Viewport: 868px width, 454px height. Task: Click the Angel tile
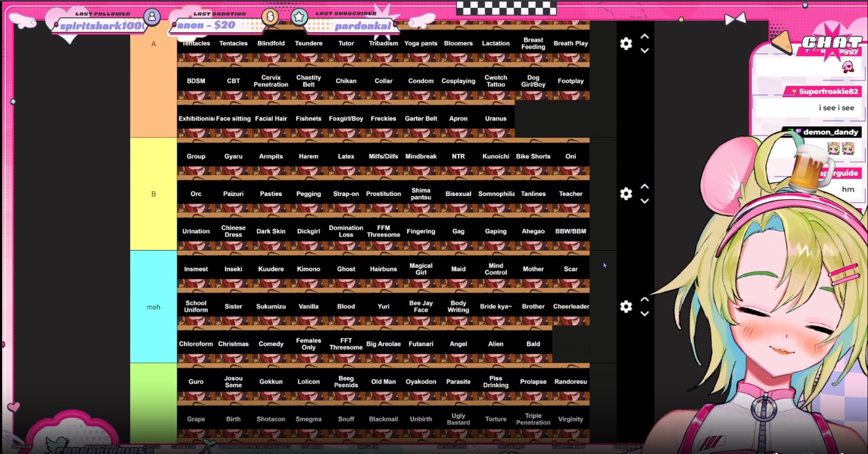[458, 344]
